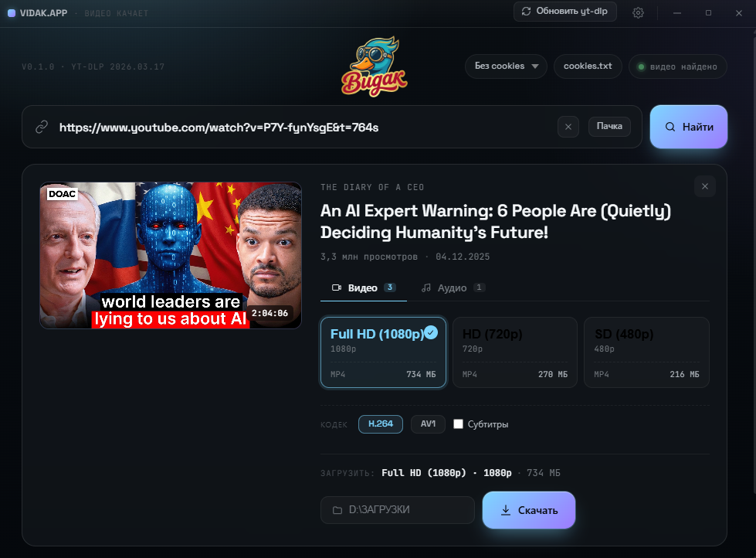Screen dimensions: 756x558
Task: Click the 734 МБ size on Full HD card
Action: pos(421,374)
